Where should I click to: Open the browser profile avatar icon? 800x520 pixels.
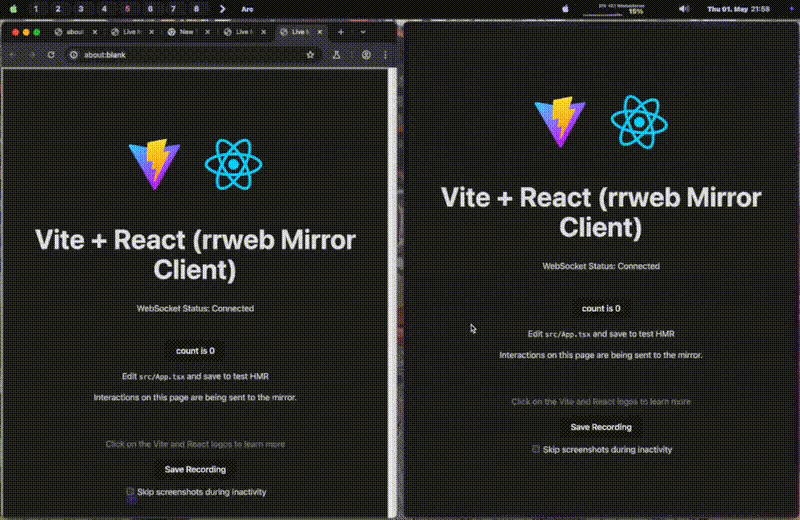[366, 55]
